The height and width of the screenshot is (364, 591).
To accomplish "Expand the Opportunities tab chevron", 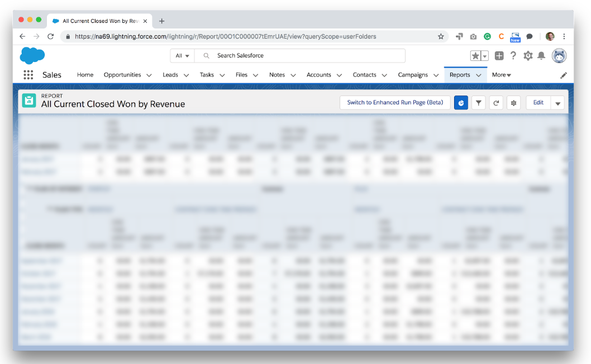I will tap(148, 74).
